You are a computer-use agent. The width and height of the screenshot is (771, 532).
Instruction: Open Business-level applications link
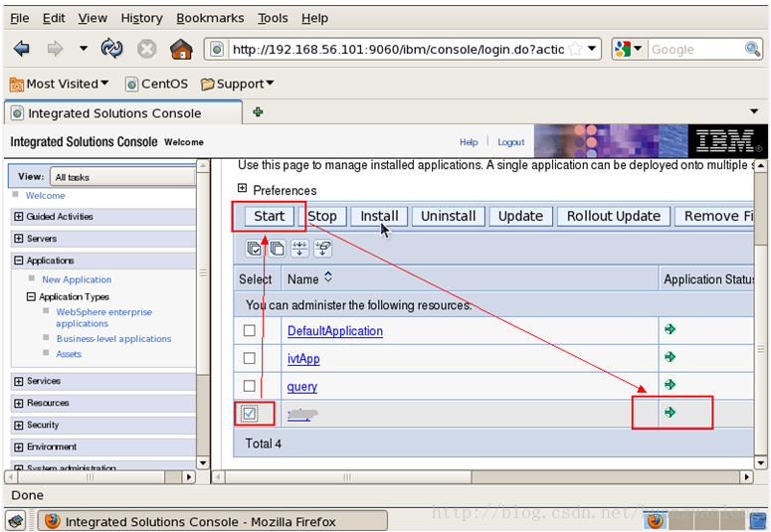point(113,339)
